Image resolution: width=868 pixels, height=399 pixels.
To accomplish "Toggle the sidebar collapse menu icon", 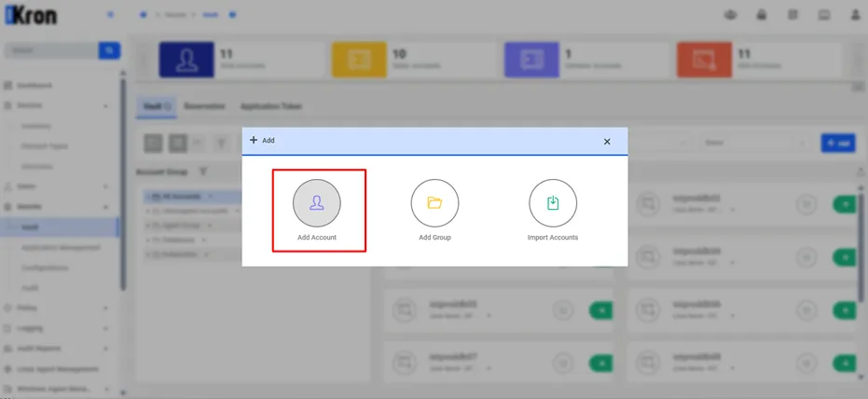I will [110, 15].
